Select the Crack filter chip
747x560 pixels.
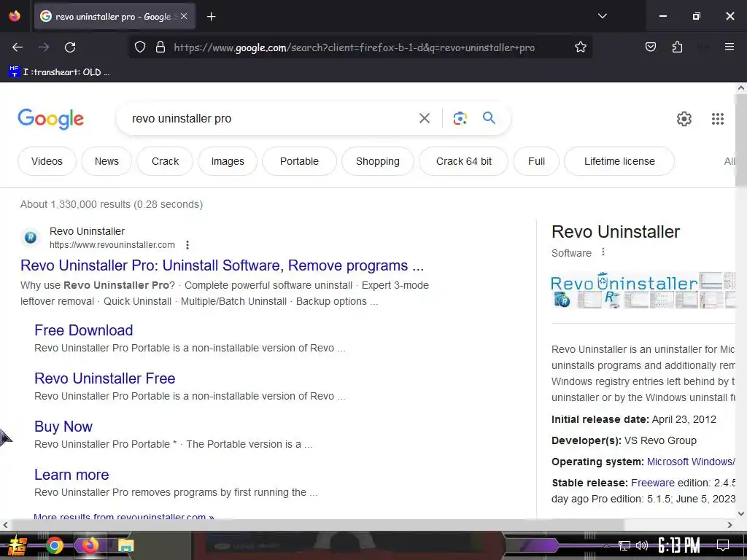point(165,161)
